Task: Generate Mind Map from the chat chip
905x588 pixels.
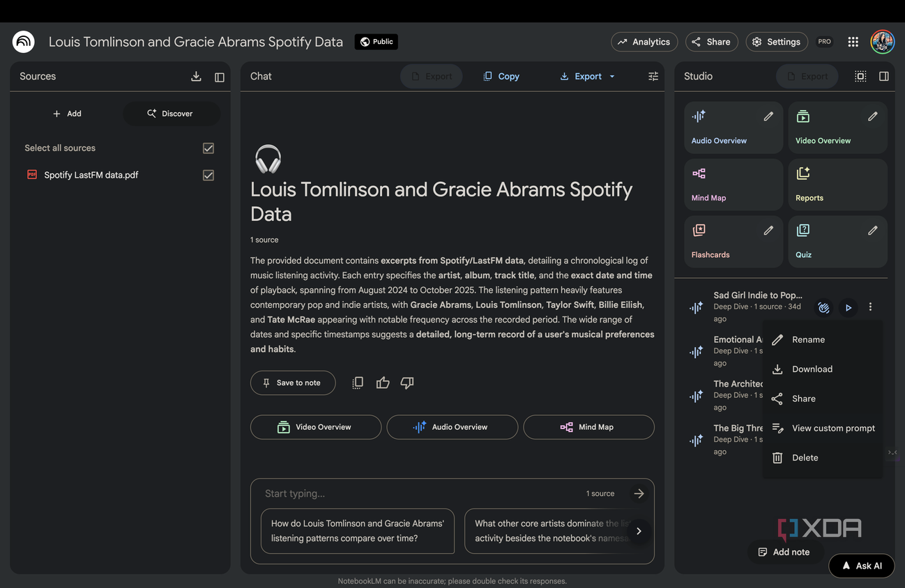Action: coord(588,427)
